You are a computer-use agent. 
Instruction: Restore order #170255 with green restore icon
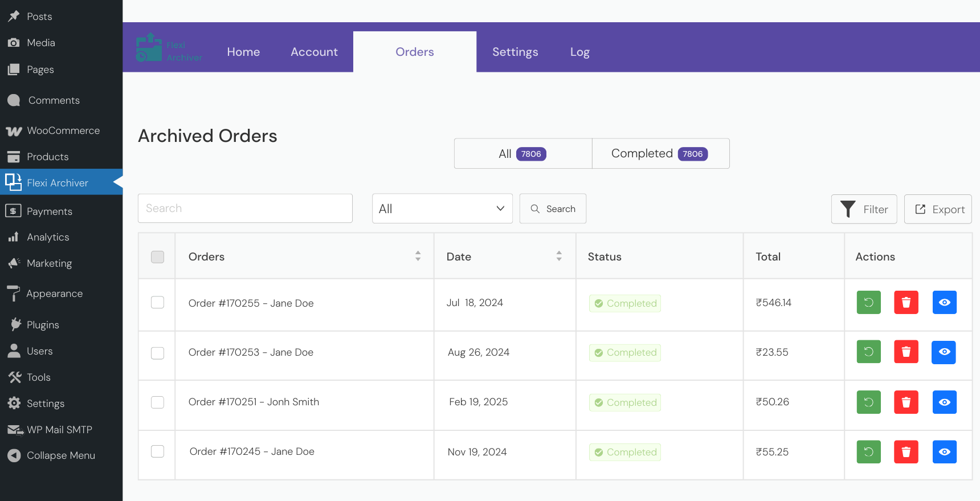click(868, 303)
